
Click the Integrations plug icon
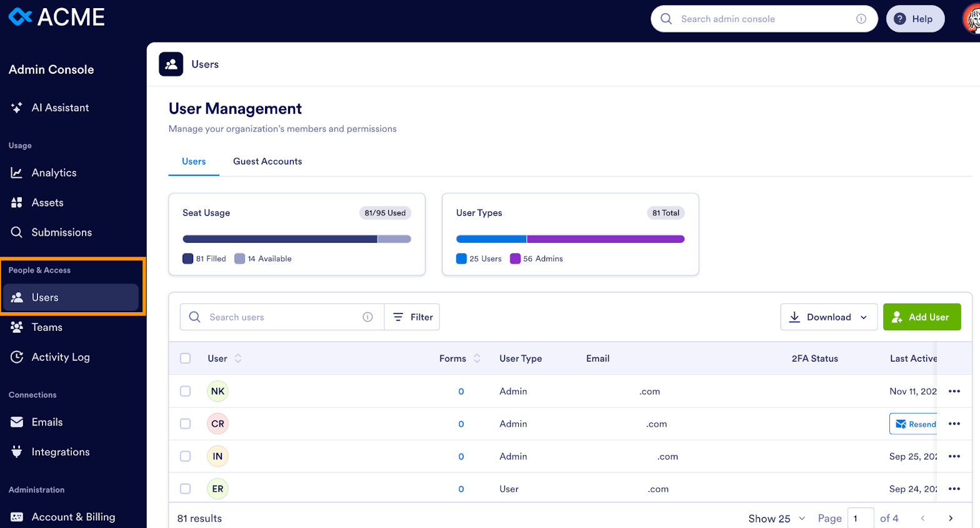tap(17, 452)
